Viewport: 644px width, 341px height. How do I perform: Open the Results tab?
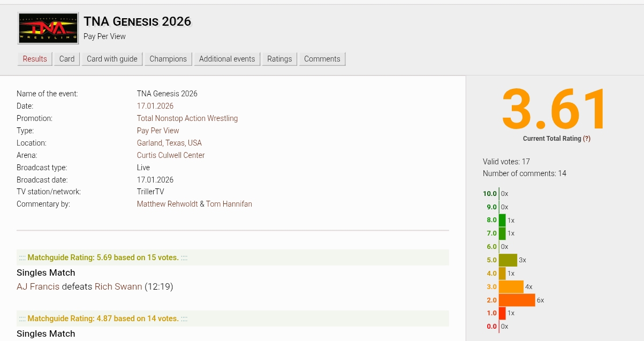(35, 59)
